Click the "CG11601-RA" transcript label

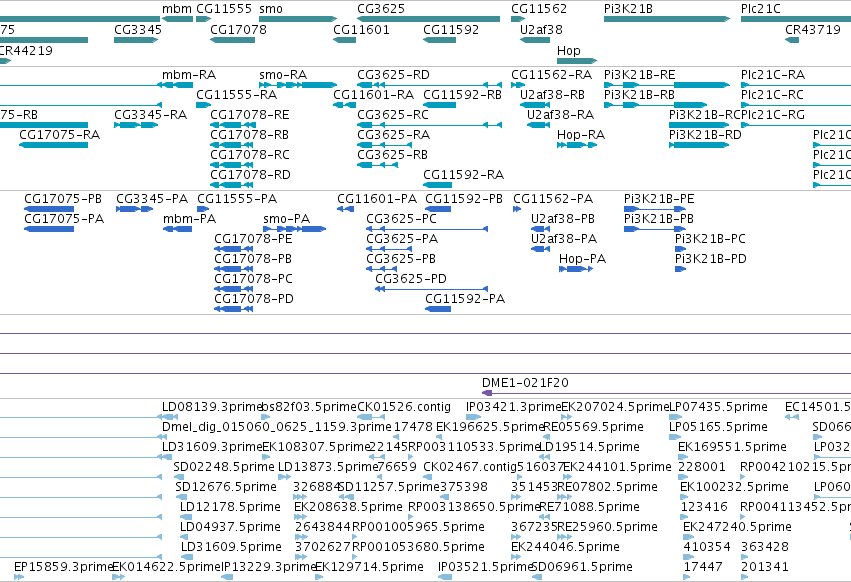click(373, 94)
